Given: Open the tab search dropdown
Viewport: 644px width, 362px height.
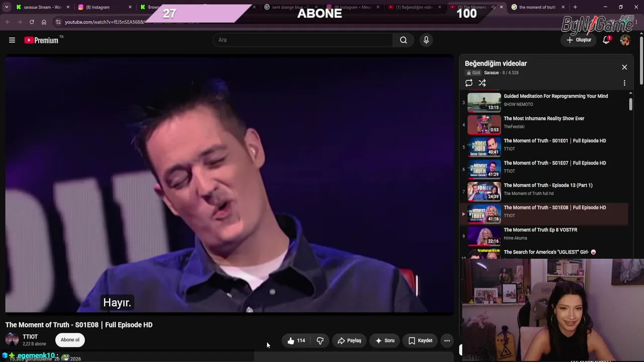Looking at the screenshot, I should [x=7, y=7].
